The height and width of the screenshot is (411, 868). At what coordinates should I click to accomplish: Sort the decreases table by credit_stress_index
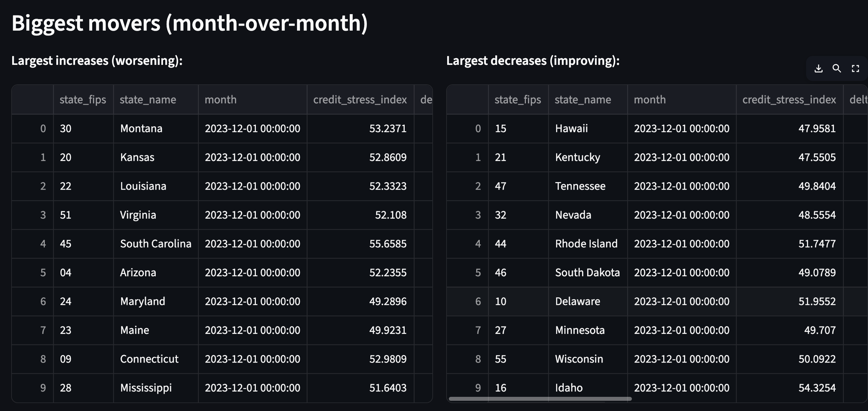pos(789,99)
